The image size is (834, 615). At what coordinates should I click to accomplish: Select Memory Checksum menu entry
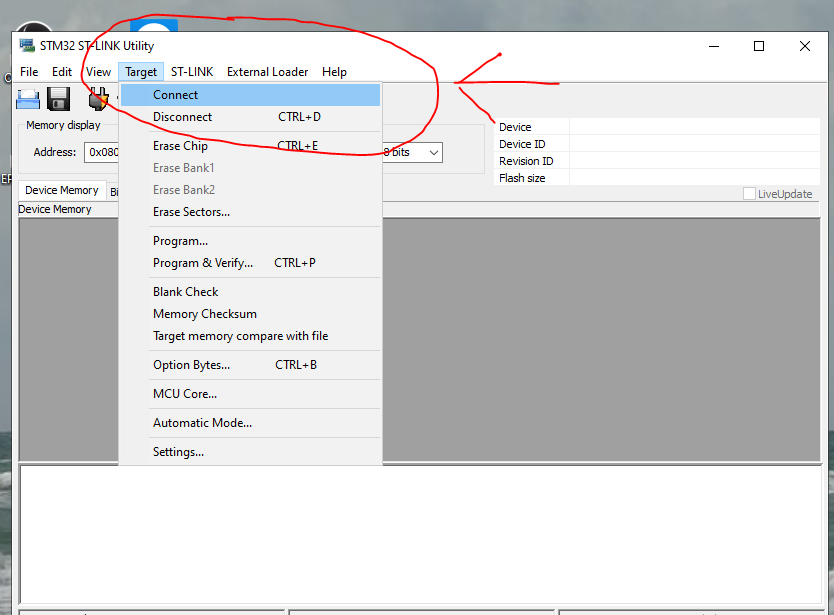(204, 314)
